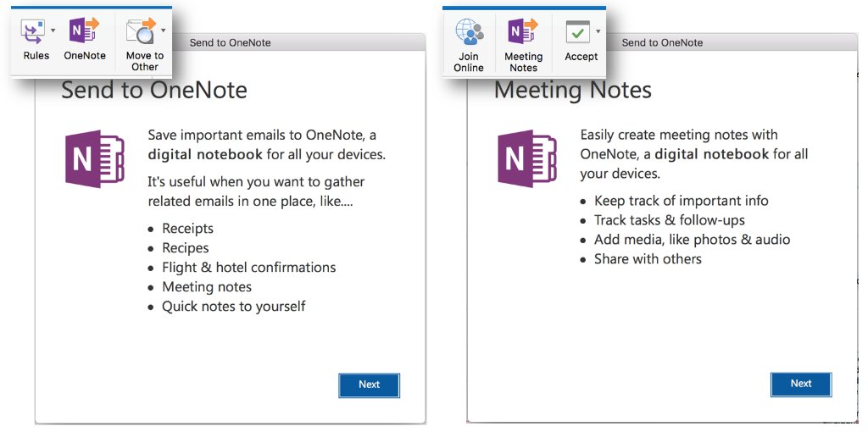Click "Track tasks & follow-ups" bullet

tap(670, 219)
